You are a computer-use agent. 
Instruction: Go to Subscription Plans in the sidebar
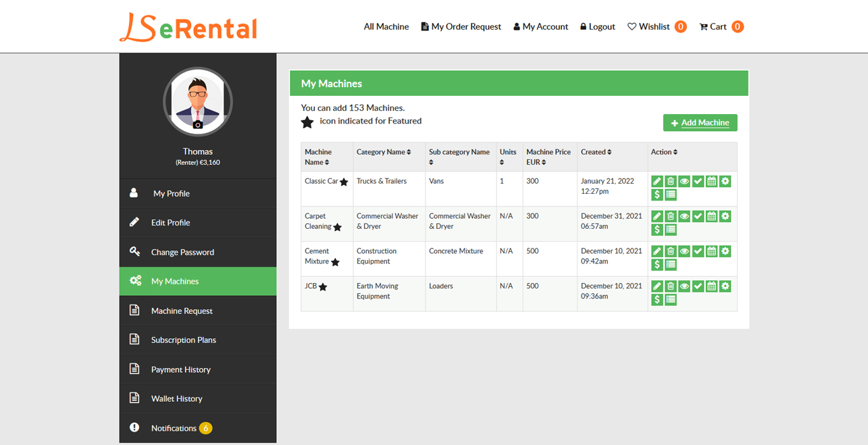pyautogui.click(x=183, y=340)
